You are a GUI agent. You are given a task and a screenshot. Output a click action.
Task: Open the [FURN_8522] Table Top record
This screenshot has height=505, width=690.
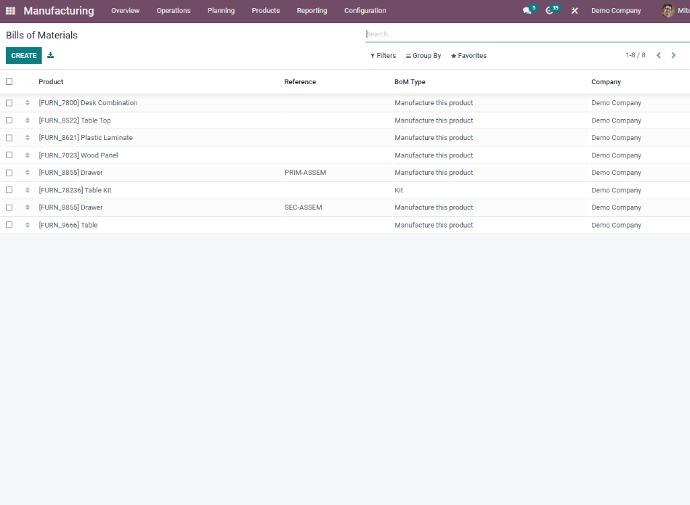(x=75, y=121)
